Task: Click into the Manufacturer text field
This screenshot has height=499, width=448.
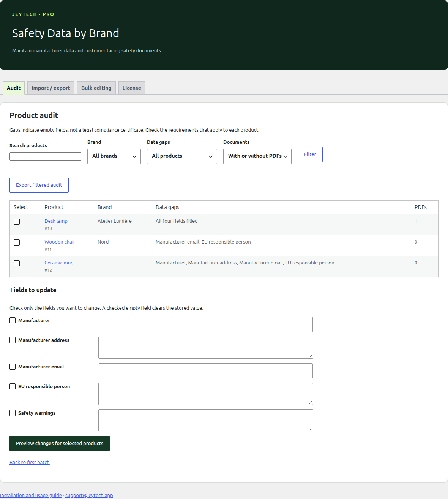Action: (x=206, y=324)
